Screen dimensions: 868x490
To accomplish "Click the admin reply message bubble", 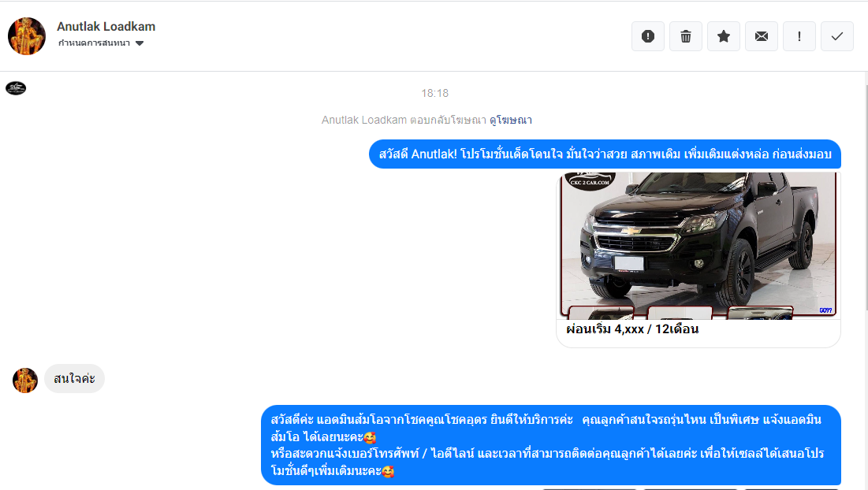I will [x=551, y=445].
